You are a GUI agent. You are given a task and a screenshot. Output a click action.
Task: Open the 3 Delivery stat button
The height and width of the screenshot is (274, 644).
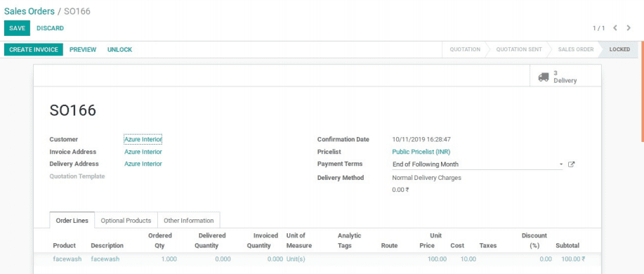tap(565, 77)
